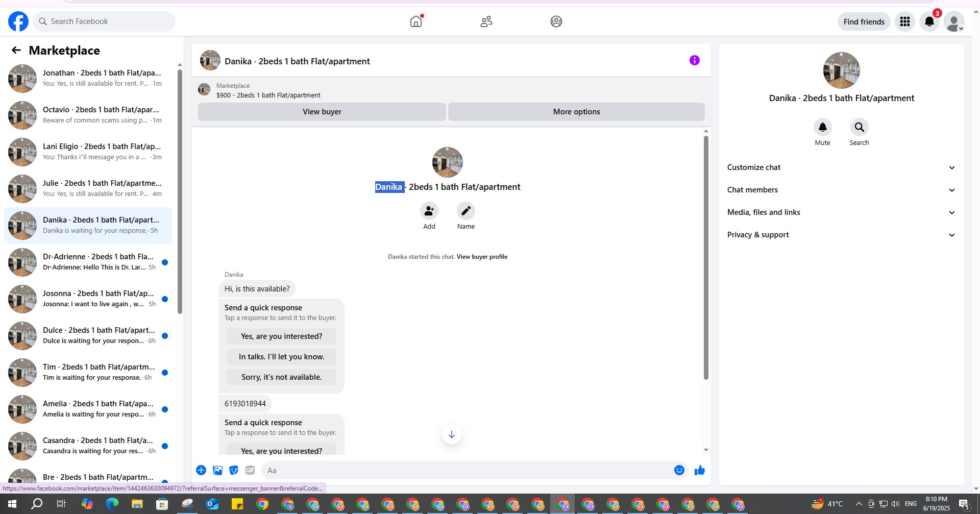This screenshot has width=980, height=514.
Task: Open File Explorer on taskbar
Action: (x=137, y=504)
